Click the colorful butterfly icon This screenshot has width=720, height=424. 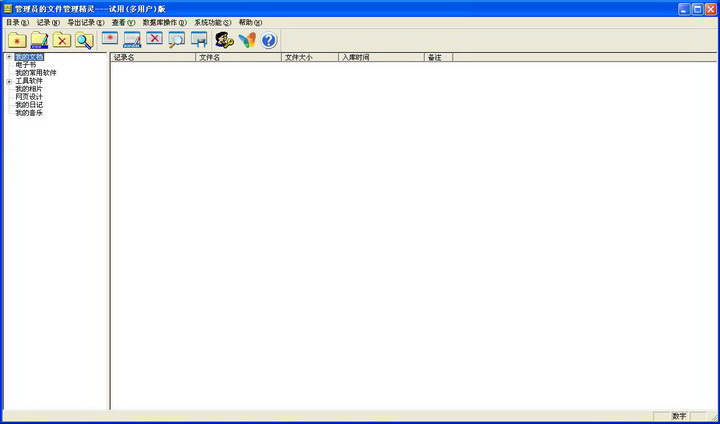tap(247, 40)
